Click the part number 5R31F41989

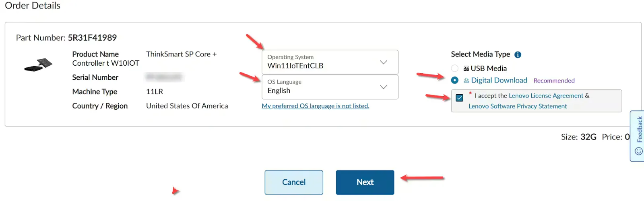pos(92,38)
